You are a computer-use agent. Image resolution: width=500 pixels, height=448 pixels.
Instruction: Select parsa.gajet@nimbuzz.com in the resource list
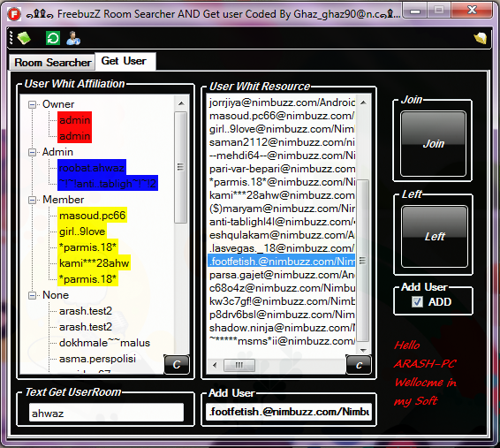(x=281, y=275)
